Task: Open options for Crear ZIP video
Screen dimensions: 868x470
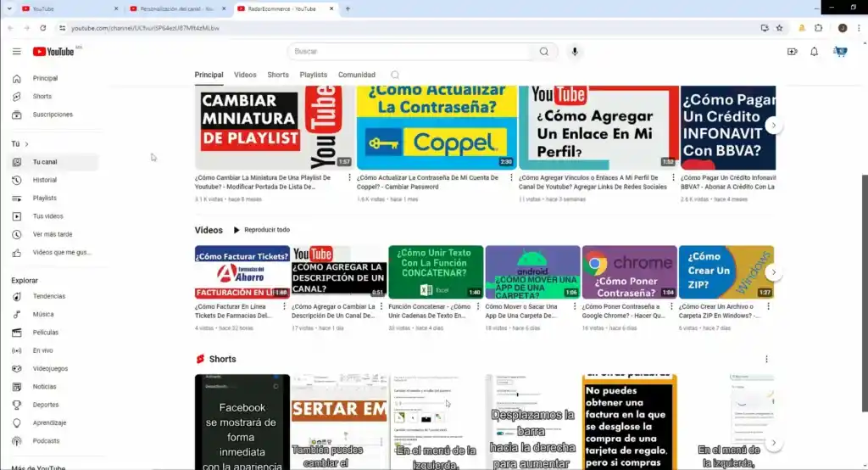Action: point(768,306)
